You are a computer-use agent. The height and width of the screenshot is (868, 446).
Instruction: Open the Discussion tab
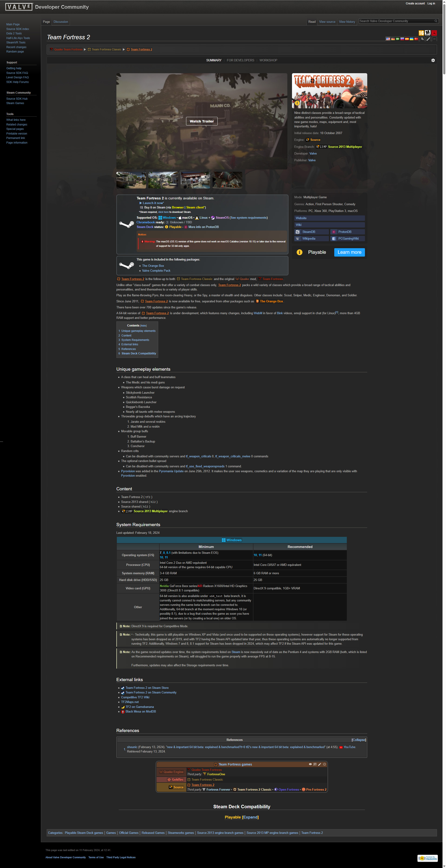(x=61, y=22)
